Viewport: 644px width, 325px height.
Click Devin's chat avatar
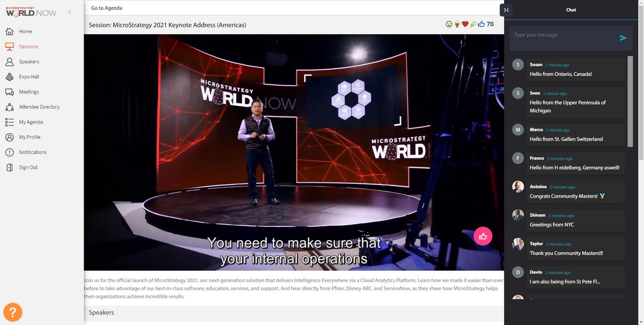(518, 272)
